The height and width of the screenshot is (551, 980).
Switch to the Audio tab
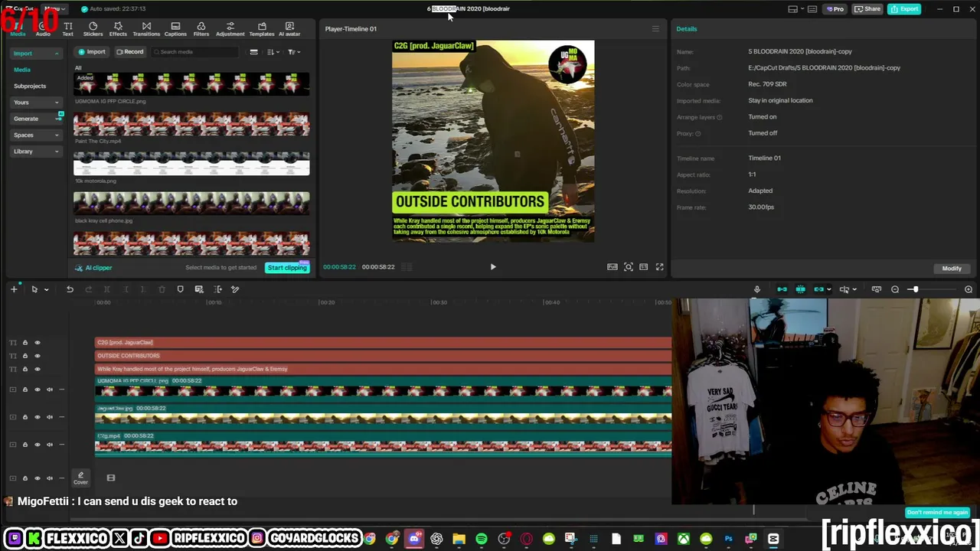coord(43,29)
